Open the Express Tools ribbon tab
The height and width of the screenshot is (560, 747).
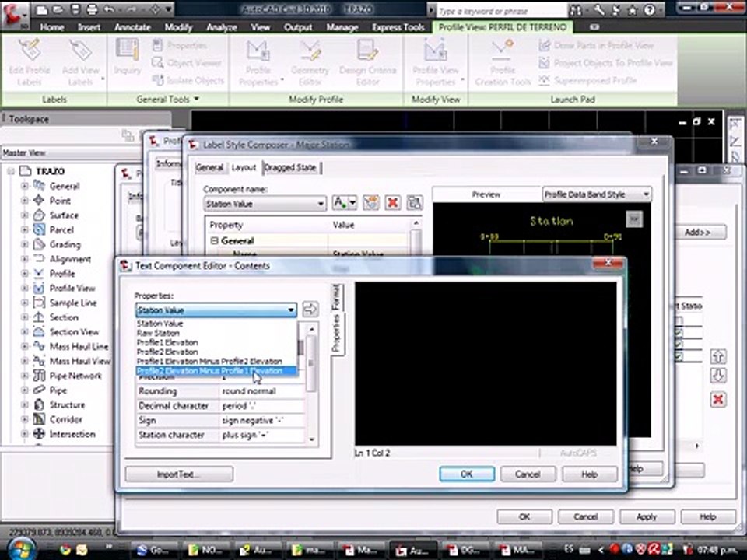click(x=398, y=27)
